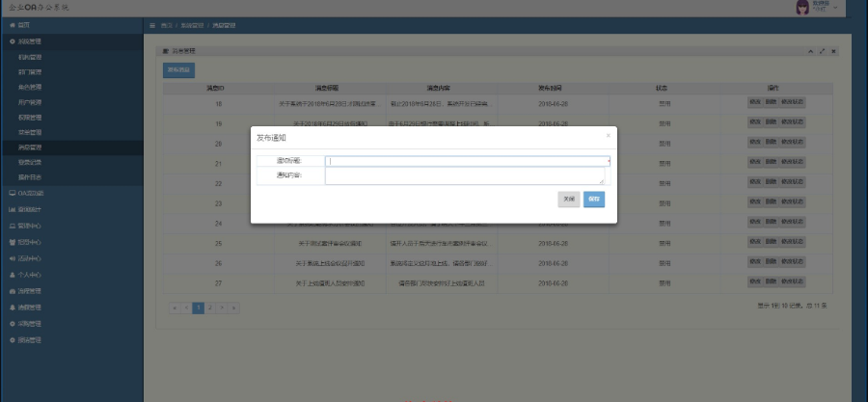Click 首页 link in breadcrumb
The width and height of the screenshot is (868, 402).
[167, 25]
